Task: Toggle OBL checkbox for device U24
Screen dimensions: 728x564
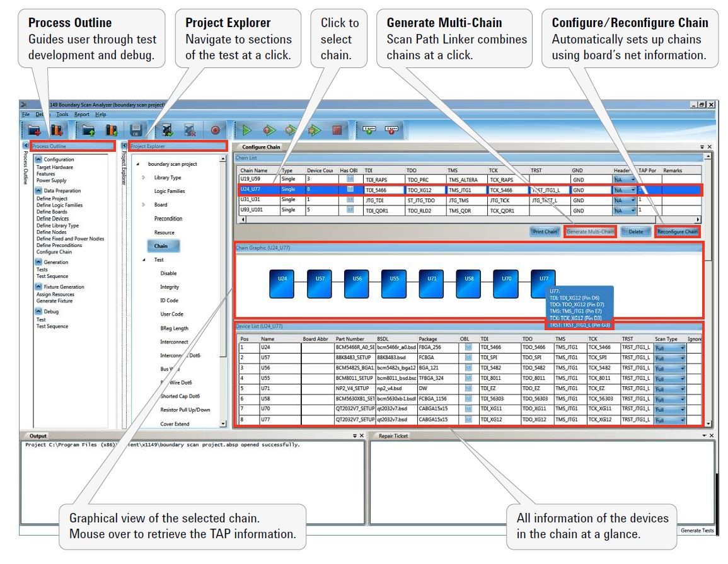Action: point(467,347)
